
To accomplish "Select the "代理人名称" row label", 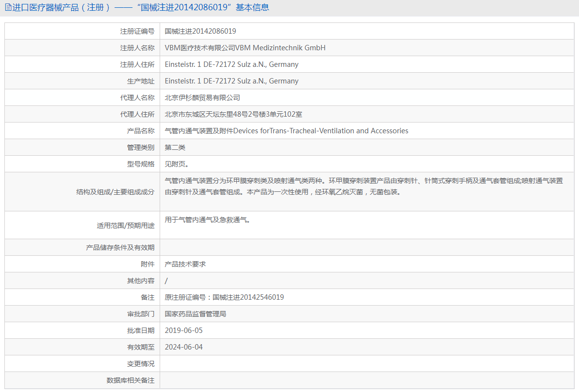I will (x=137, y=98).
